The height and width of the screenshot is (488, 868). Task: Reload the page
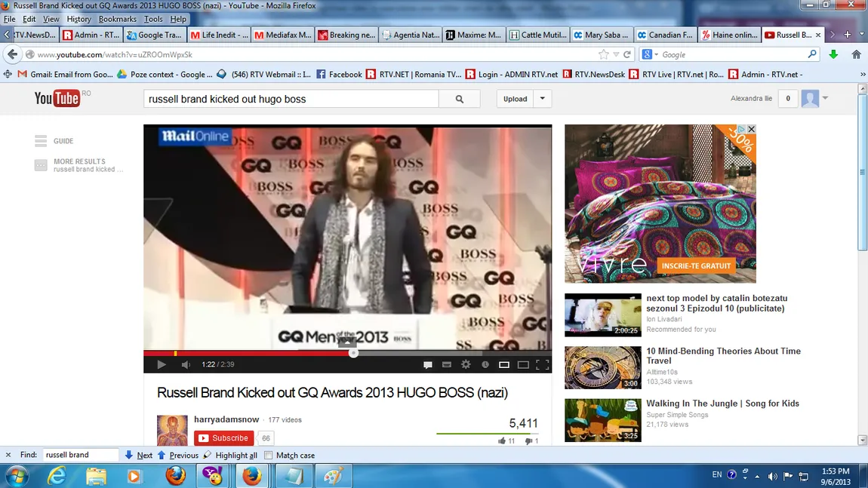click(627, 54)
